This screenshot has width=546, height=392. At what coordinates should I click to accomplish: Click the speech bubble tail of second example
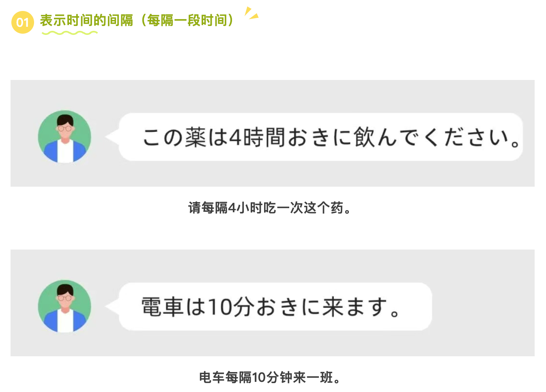pyautogui.click(x=112, y=306)
